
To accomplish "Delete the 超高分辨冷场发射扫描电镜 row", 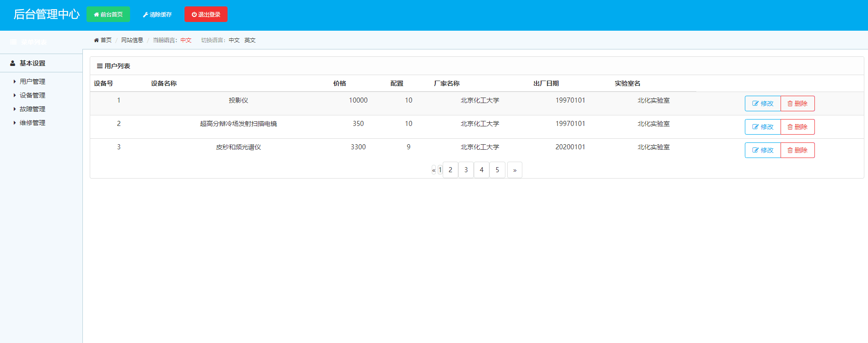I will [x=797, y=127].
